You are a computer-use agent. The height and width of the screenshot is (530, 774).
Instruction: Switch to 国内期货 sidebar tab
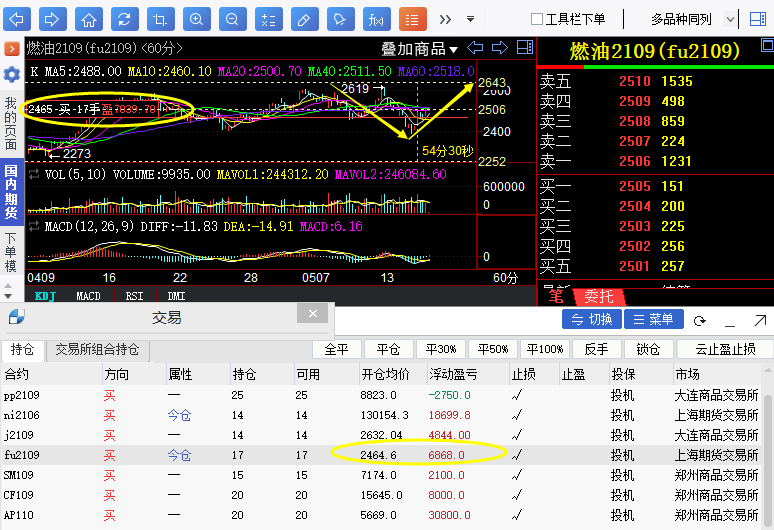pyautogui.click(x=11, y=191)
